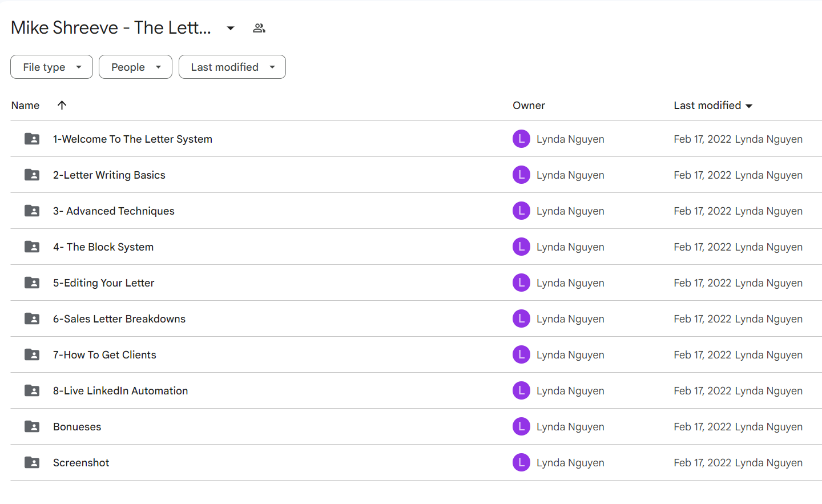This screenshot has height=504, width=822.
Task: Open the 8-Live LinkedIn Automation folder
Action: [x=120, y=391]
